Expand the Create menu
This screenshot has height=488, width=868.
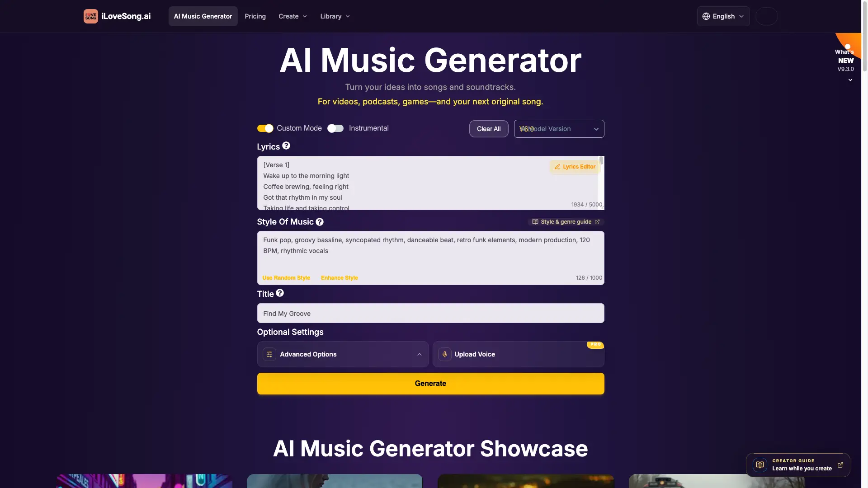click(x=293, y=16)
